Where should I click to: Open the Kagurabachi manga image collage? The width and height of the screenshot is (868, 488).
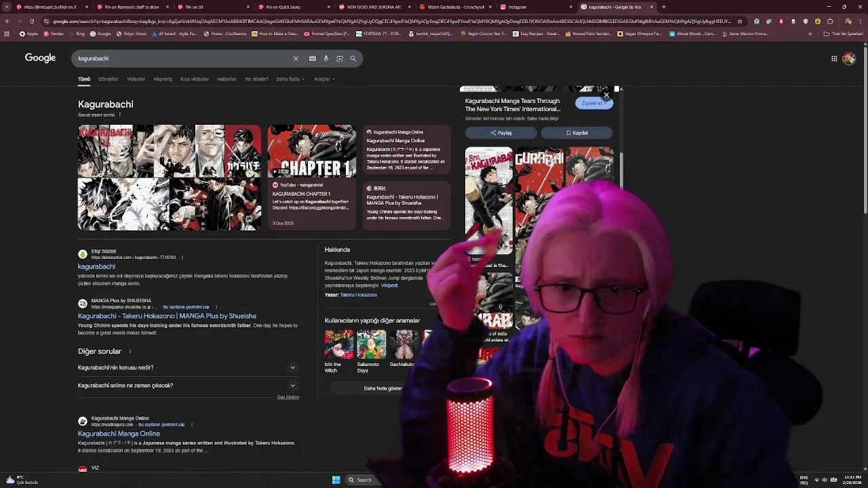[x=170, y=178]
